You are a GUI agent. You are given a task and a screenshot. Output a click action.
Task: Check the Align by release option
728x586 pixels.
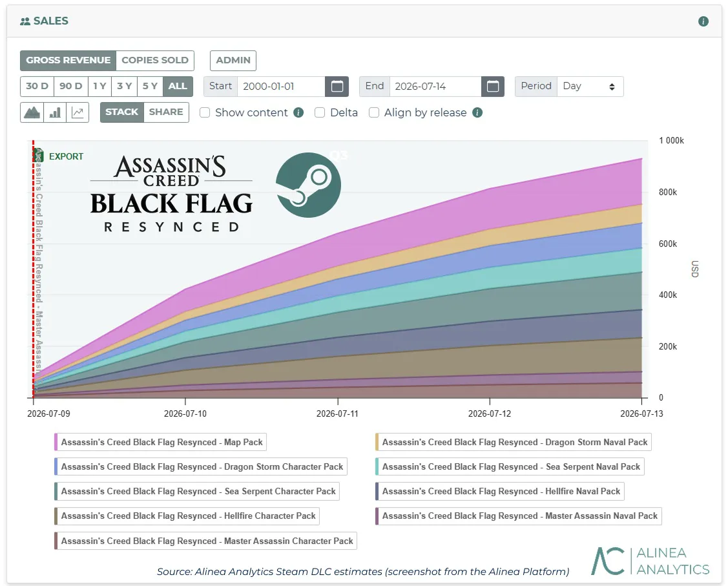coord(374,112)
